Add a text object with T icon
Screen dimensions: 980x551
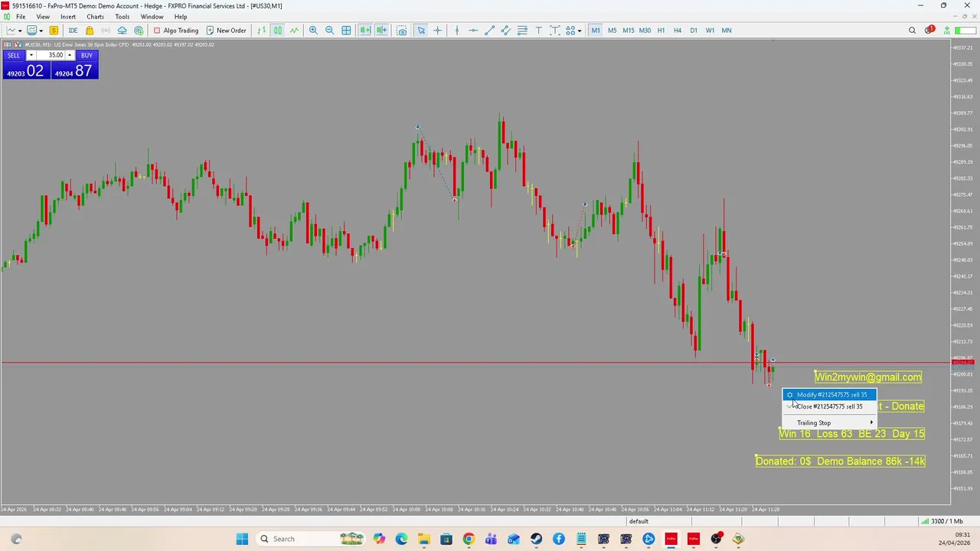pyautogui.click(x=538, y=31)
